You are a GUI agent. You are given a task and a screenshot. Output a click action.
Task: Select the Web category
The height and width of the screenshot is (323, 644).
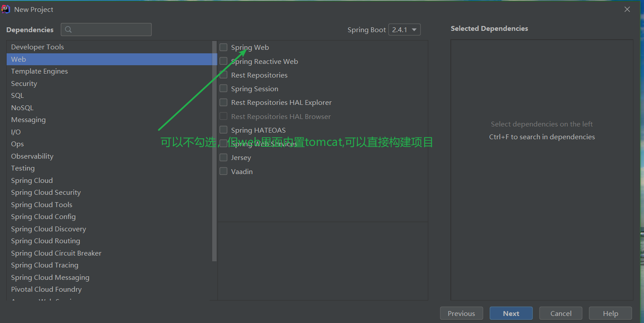point(109,59)
